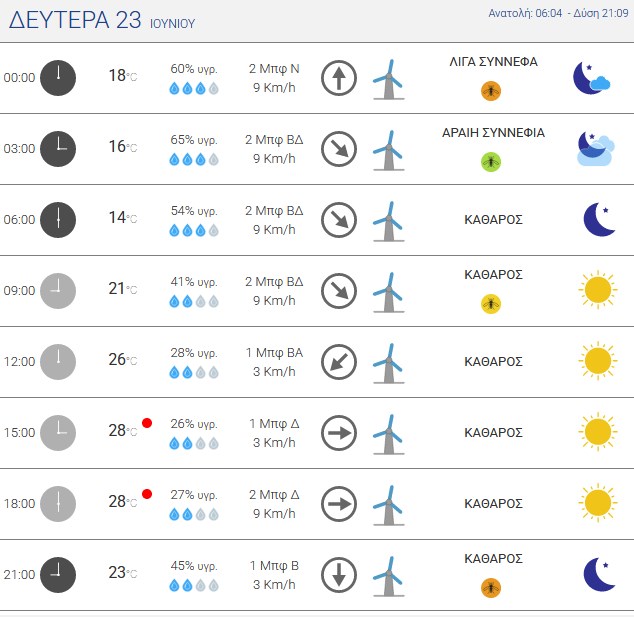Click the Ανατολή 06:04 - Δύση 21:09 text
The image size is (634, 617).
[x=558, y=13]
